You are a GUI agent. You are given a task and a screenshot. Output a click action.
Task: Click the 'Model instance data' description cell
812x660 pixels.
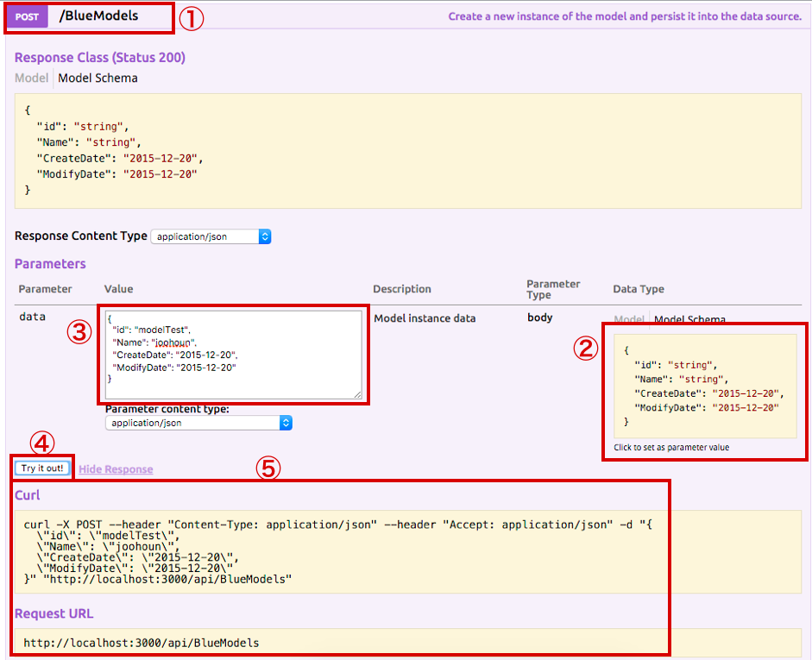pyautogui.click(x=425, y=318)
